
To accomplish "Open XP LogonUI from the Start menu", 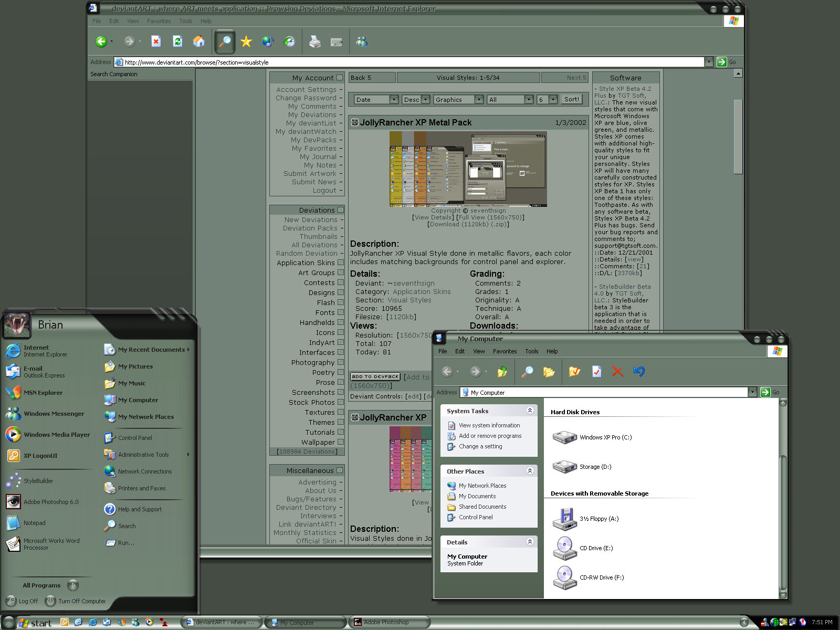I will coord(32,456).
